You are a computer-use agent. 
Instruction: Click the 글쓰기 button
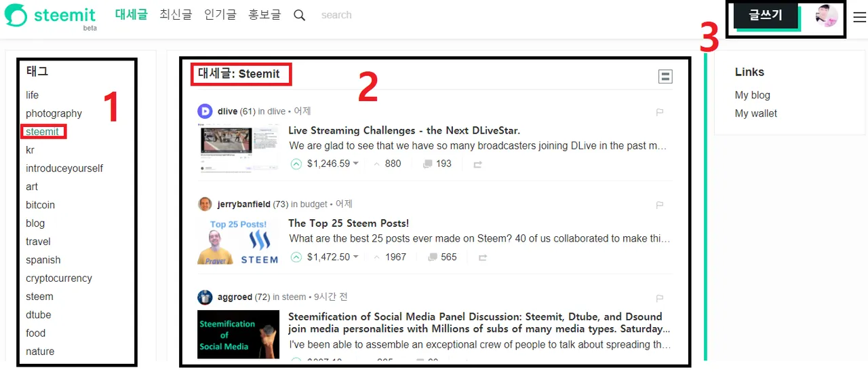click(x=765, y=15)
